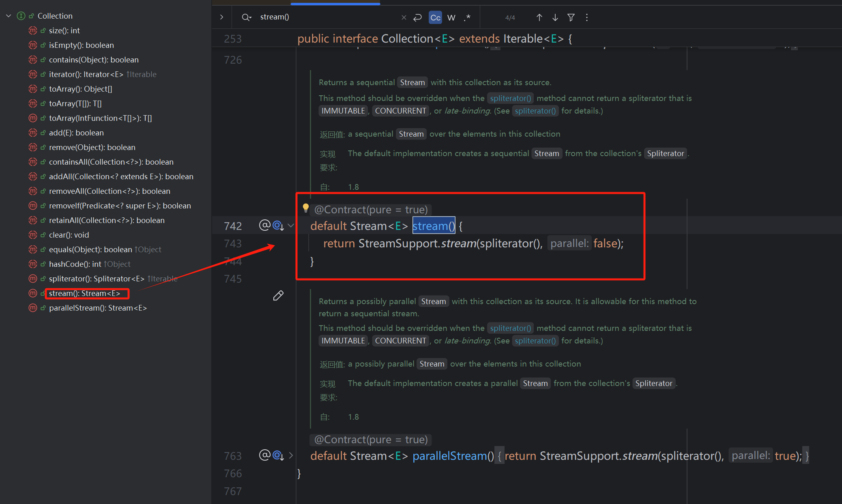Expand the replace field chevron

pyautogui.click(x=221, y=17)
